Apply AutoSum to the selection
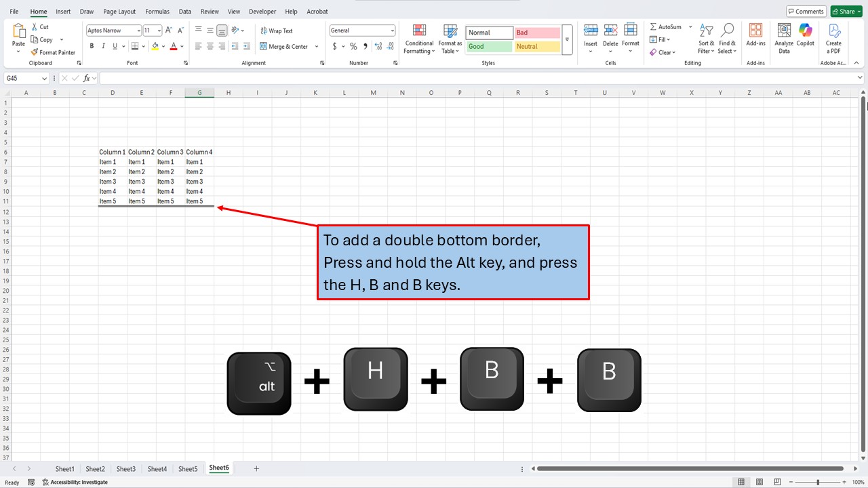The image size is (868, 488). pos(666,26)
